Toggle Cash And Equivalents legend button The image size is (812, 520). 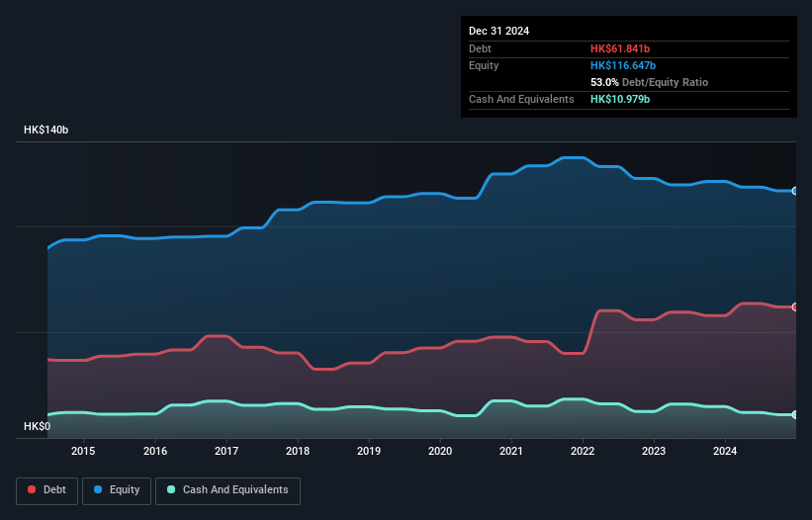(x=227, y=490)
